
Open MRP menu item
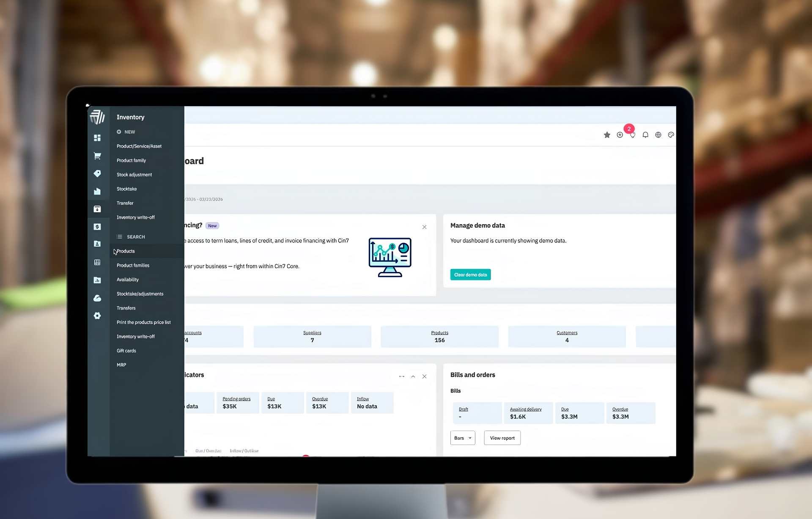(x=121, y=365)
